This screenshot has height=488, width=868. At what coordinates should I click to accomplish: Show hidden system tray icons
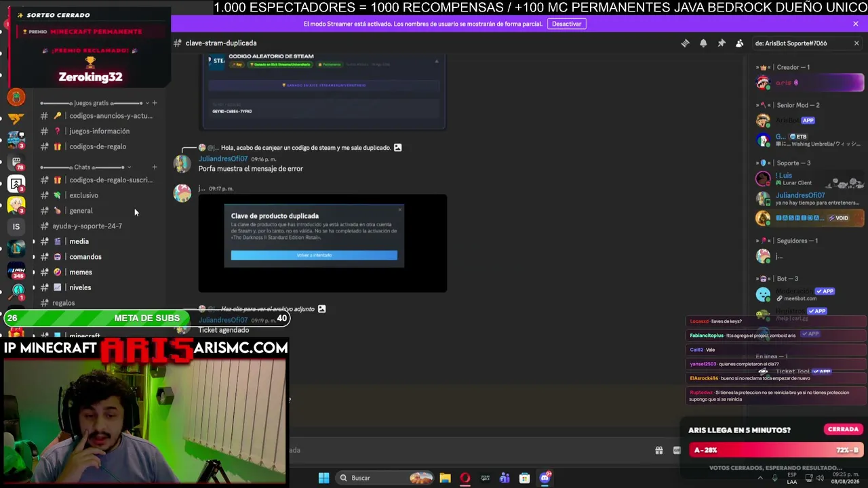click(759, 478)
